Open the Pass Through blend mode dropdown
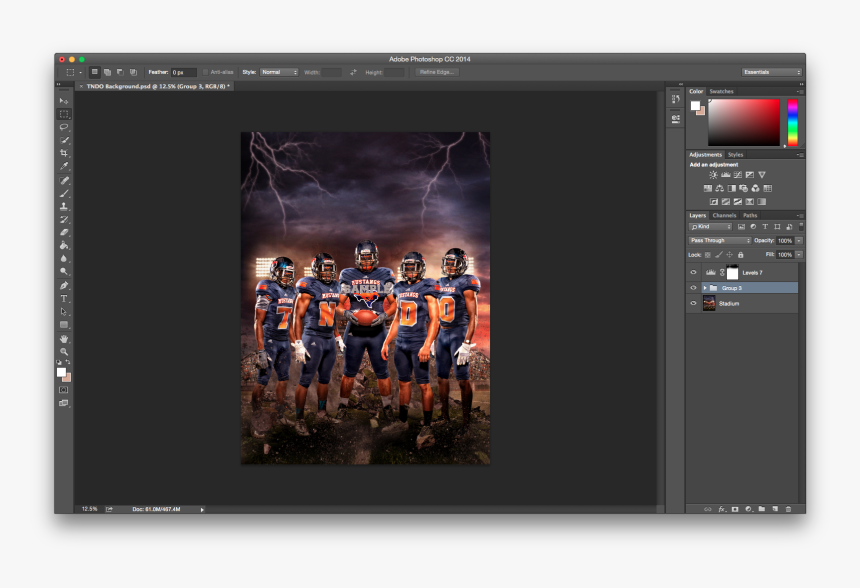860x588 pixels. 720,241
